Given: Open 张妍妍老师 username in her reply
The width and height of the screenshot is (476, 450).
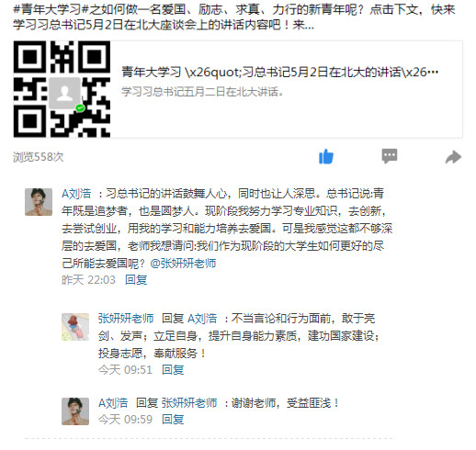Looking at the screenshot, I should pyautogui.click(x=126, y=319).
